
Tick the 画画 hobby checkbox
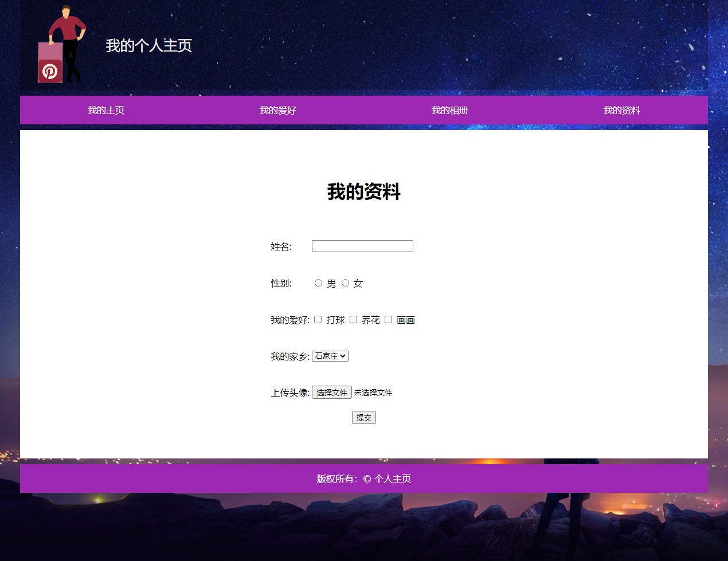point(388,320)
